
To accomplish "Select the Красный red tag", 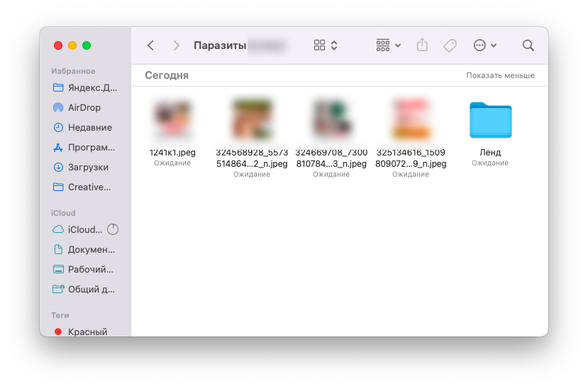I will point(81,332).
